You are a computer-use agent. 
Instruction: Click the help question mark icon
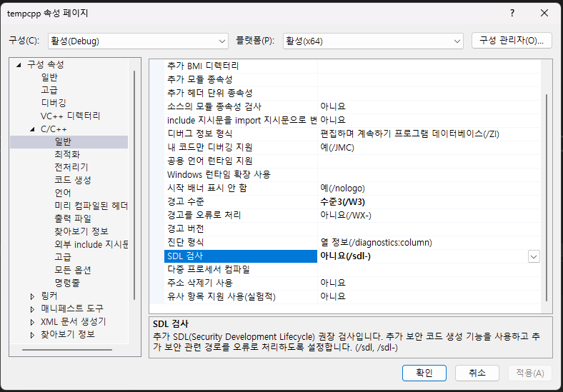512,14
